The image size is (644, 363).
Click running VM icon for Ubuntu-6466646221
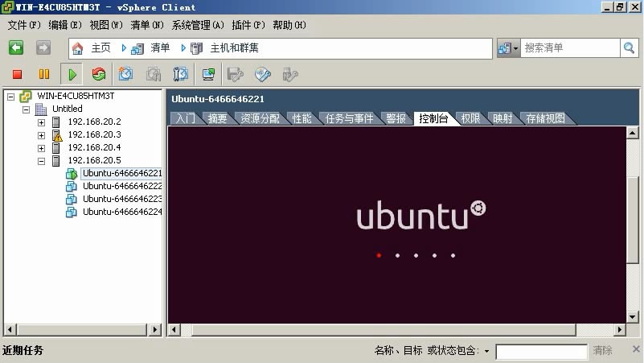coord(72,174)
